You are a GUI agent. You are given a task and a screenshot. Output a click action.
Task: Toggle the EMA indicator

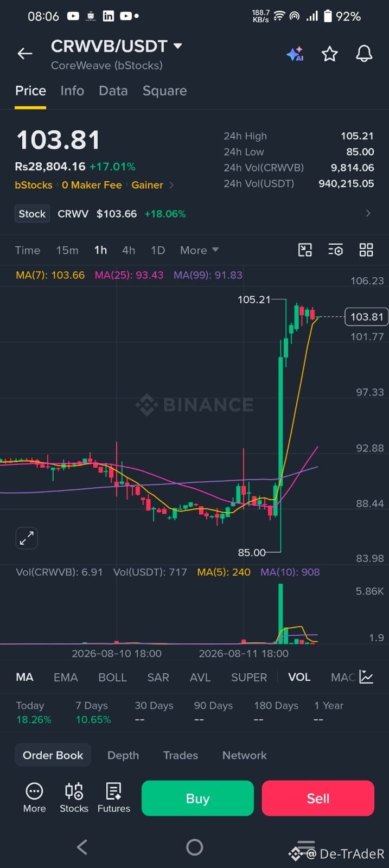pos(66,677)
